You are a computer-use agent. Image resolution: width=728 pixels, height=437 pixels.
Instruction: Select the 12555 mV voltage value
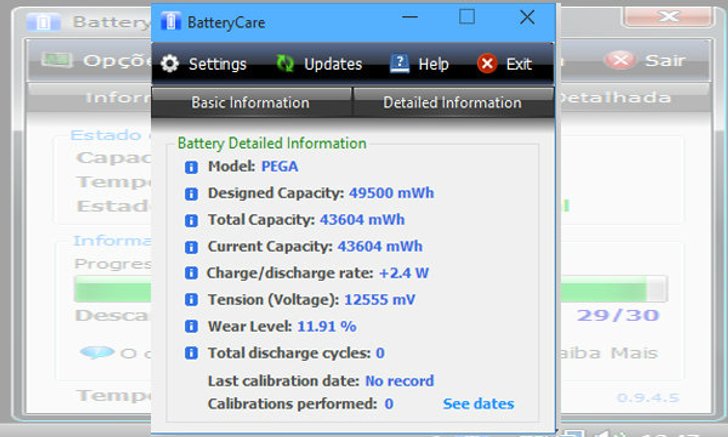(379, 300)
